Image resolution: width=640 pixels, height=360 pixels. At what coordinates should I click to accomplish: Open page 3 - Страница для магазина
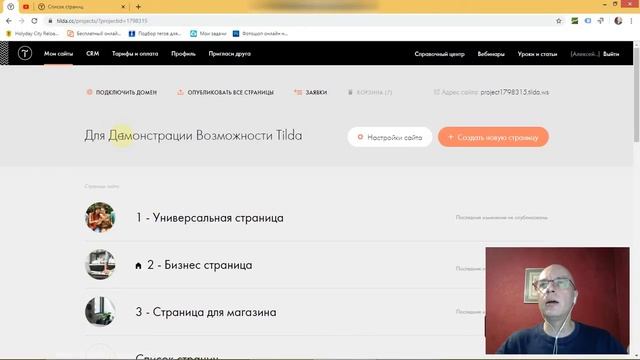(206, 312)
